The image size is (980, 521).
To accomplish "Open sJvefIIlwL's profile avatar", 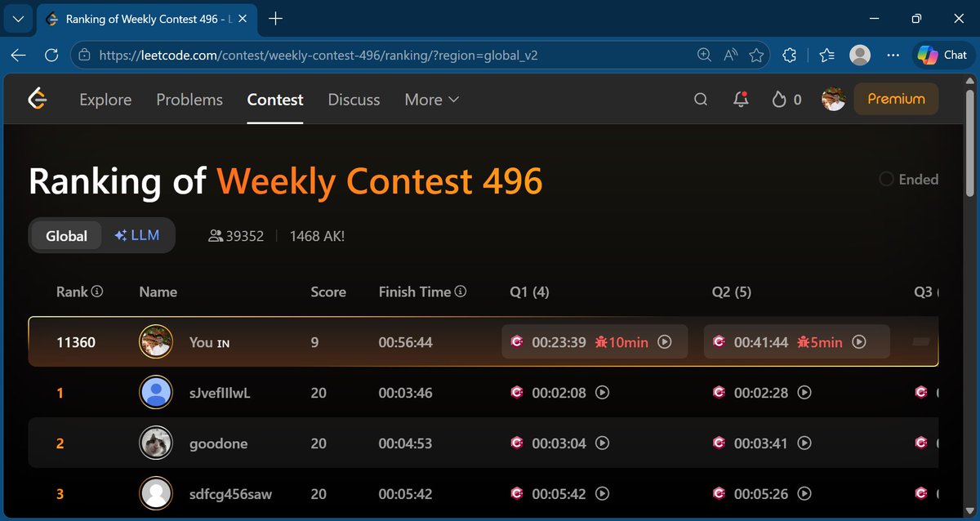I will coord(156,393).
